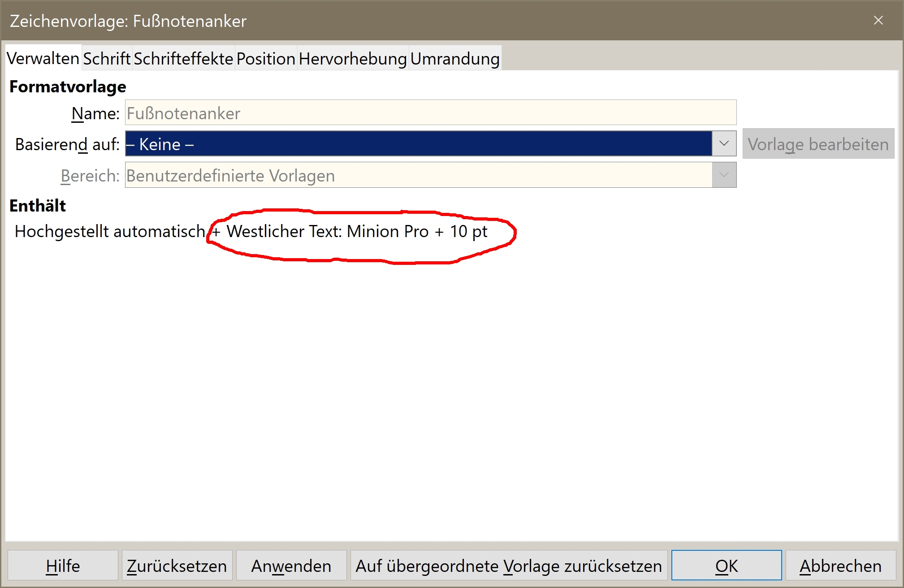This screenshot has width=904, height=588.
Task: Expand the 'Basierend auf' dropdown arrow
Action: 724,144
